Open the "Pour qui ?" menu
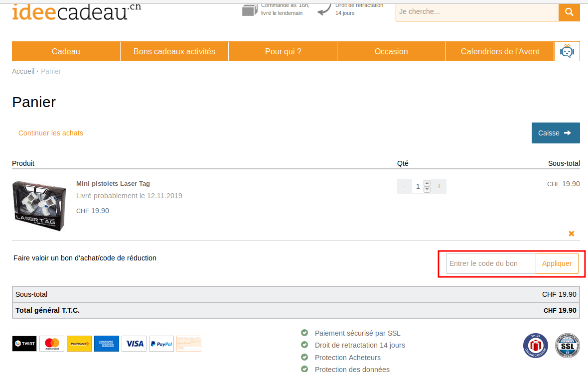This screenshot has height=372, width=588. (283, 51)
